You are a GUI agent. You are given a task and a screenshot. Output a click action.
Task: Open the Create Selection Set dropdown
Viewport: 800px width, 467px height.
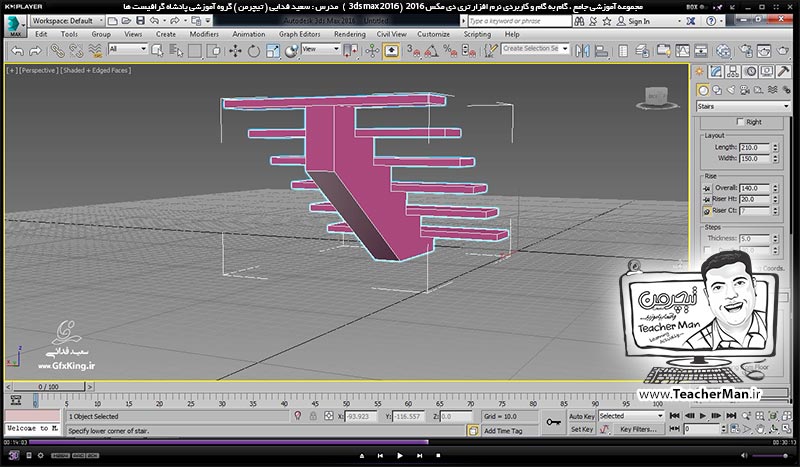coord(535,48)
